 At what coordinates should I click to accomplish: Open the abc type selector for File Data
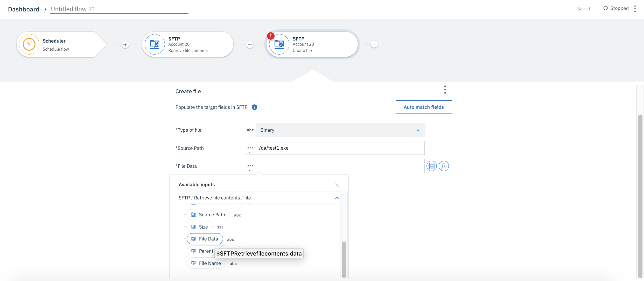[250, 166]
